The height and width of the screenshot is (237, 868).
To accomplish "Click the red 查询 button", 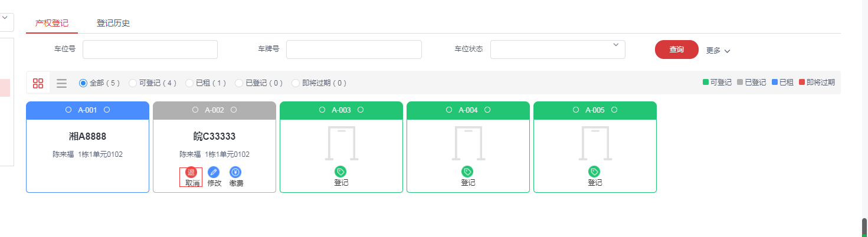I will (676, 50).
